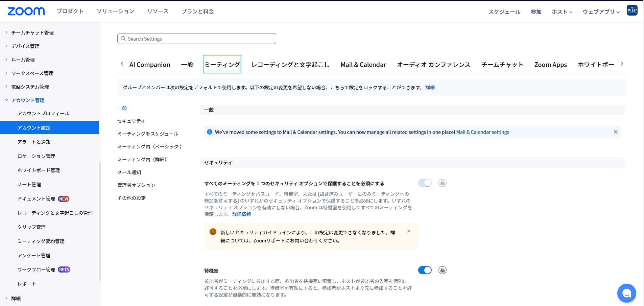The width and height of the screenshot is (644, 306).
Task: Select the ミーティング tab
Action: point(222,64)
